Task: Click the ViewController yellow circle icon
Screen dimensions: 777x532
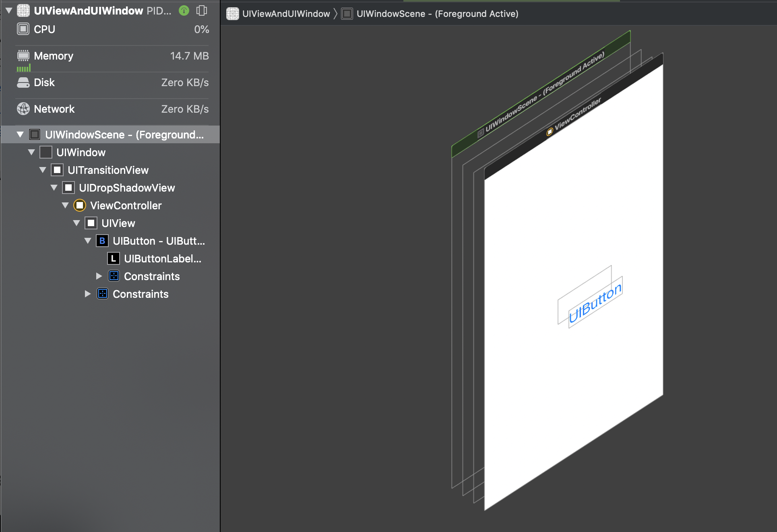Action: 80,206
